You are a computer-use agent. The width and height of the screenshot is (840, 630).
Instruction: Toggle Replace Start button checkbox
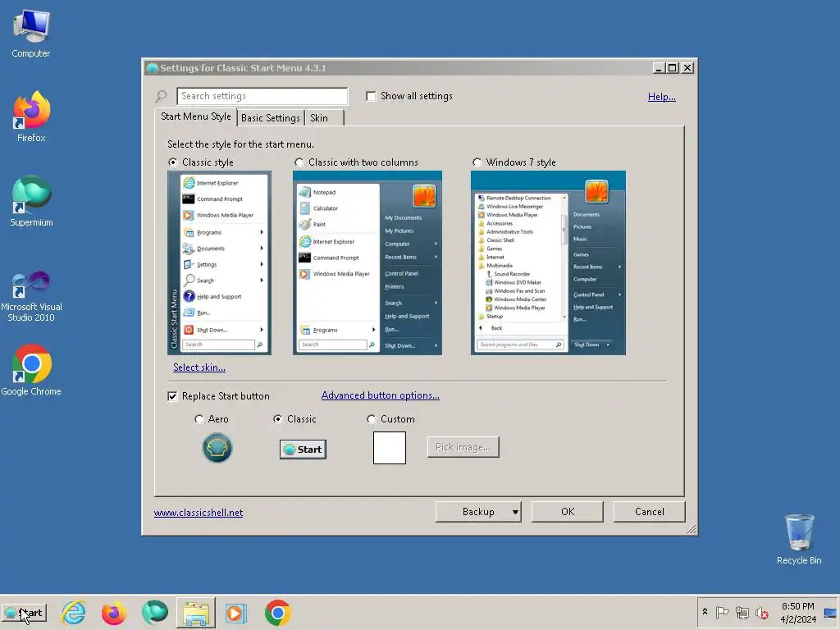[x=172, y=396]
